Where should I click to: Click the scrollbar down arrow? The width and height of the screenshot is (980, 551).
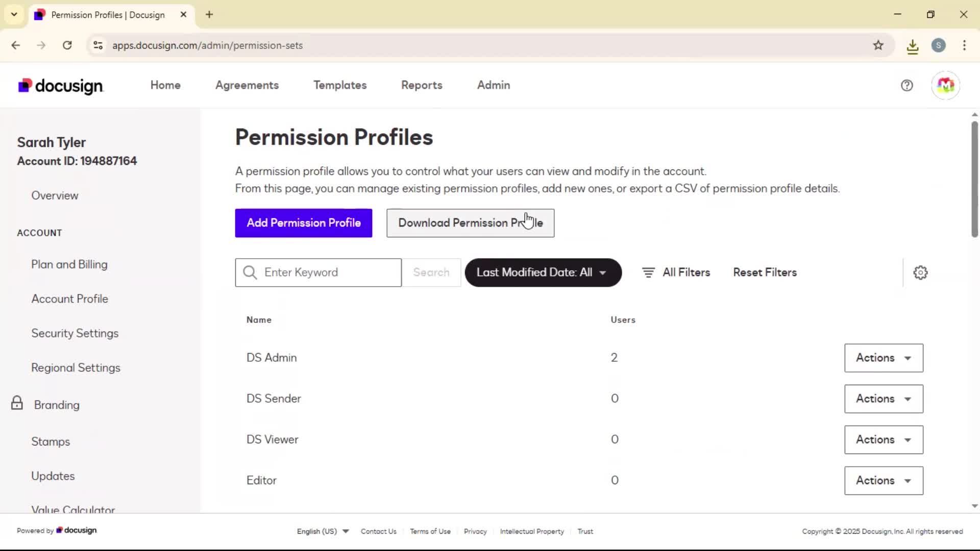tap(974, 506)
